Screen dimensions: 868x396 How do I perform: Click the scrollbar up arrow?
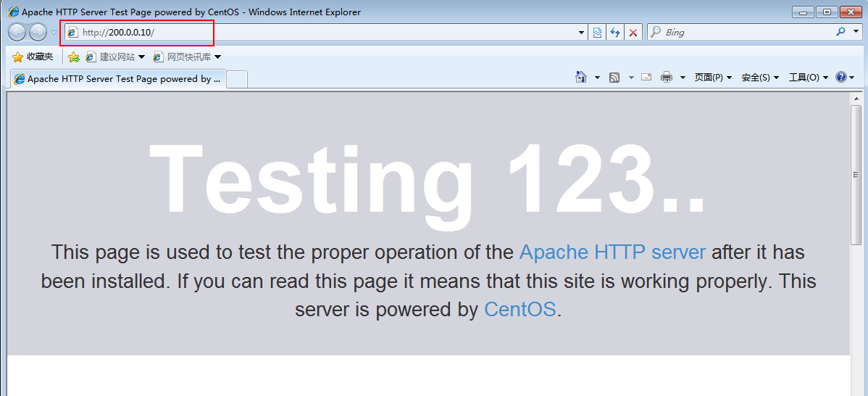click(x=856, y=99)
